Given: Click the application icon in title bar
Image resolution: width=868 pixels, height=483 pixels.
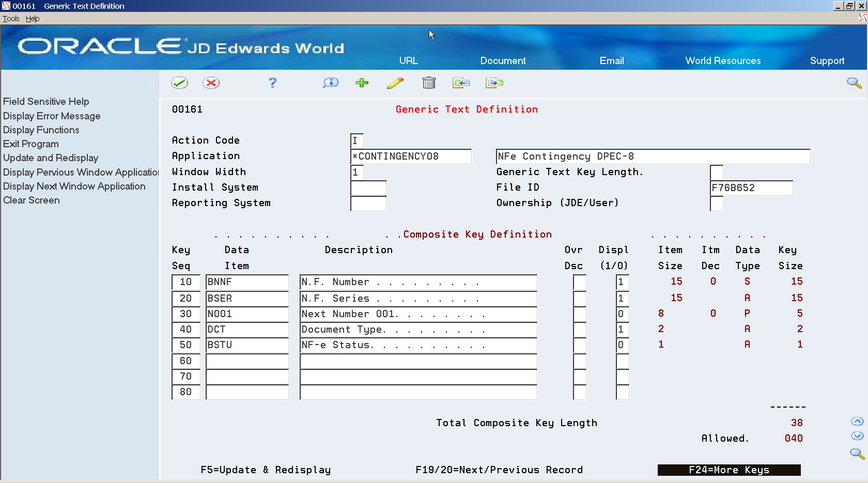Looking at the screenshot, I should pos(6,6).
